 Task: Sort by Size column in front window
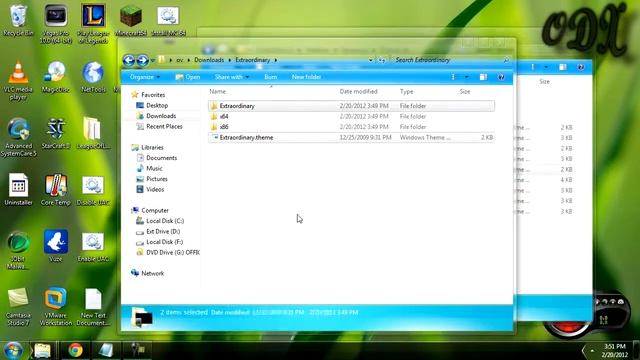pyautogui.click(x=465, y=91)
